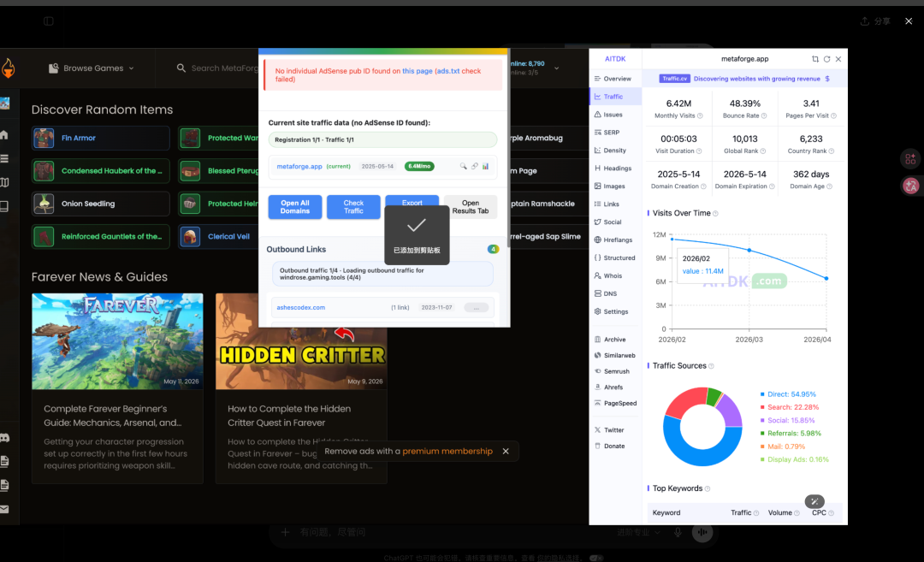The height and width of the screenshot is (562, 924).
Task: Click the Donate icon in AITDK
Action: (x=597, y=446)
